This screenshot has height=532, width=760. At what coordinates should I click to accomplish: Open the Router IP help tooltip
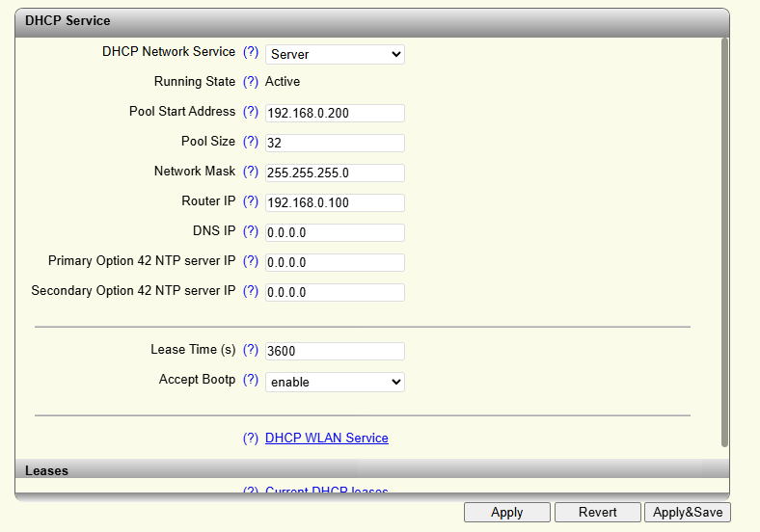click(x=251, y=201)
